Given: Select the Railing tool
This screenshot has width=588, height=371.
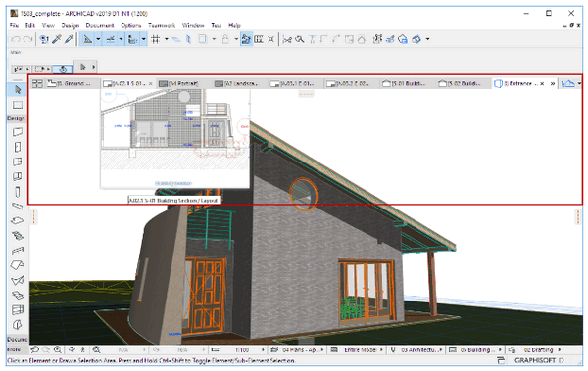Looking at the screenshot, I should (18, 251).
